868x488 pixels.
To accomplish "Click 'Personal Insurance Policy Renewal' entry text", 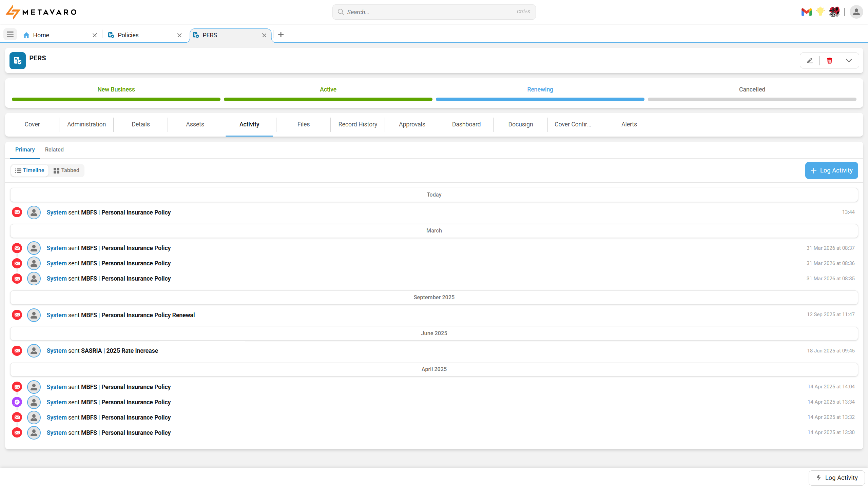I will point(148,315).
